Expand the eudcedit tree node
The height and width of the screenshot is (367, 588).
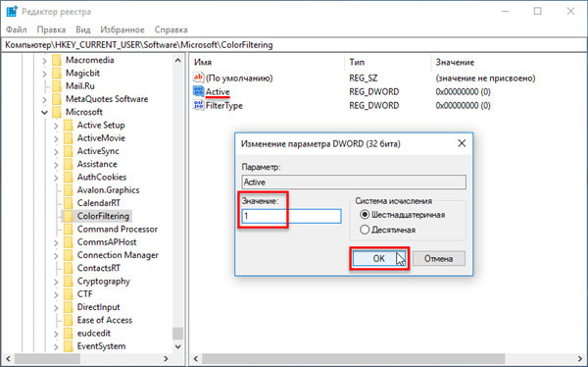56,334
